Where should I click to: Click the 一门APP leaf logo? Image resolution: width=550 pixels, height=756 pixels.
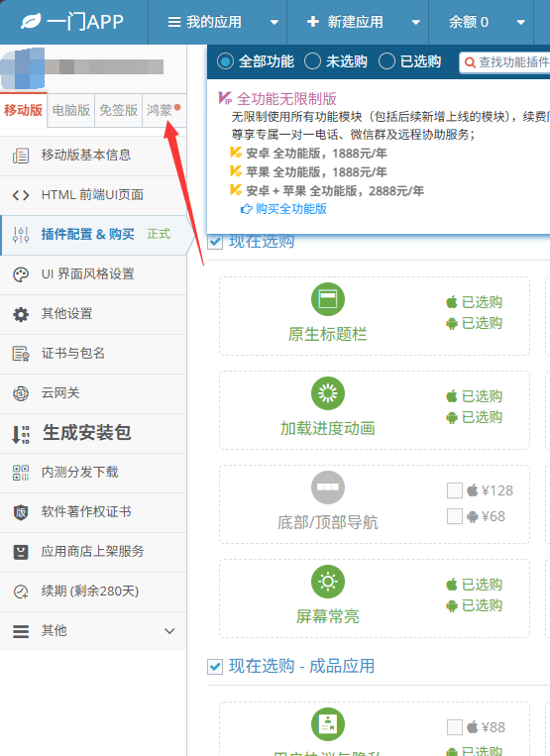(31, 22)
